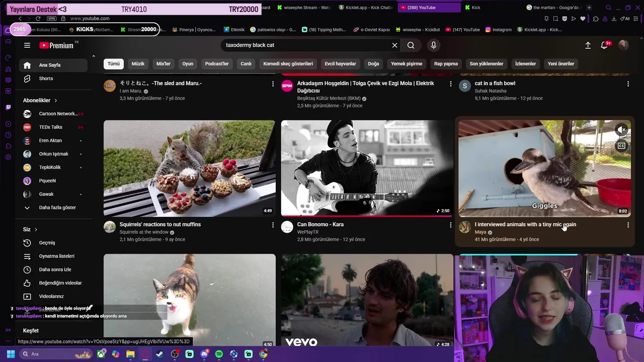This screenshot has width=644, height=362.
Task: Open the WePlayTR channel link
Action: click(308, 232)
